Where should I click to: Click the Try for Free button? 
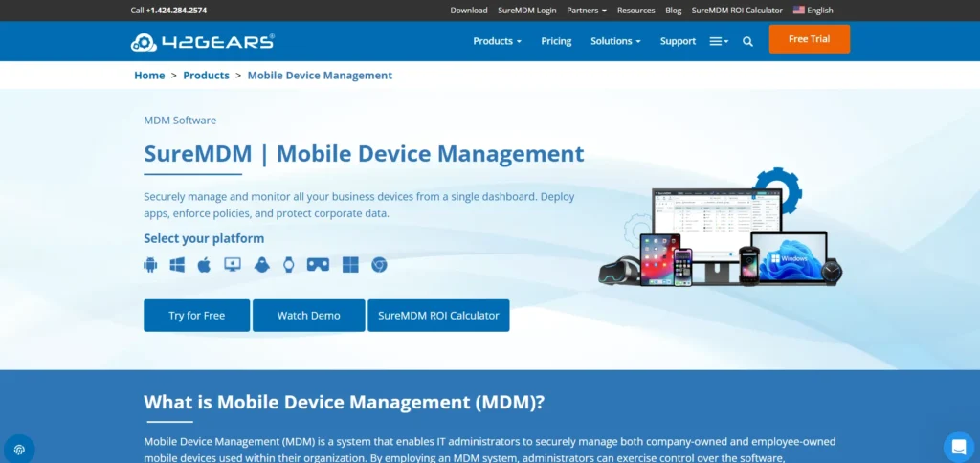click(x=197, y=316)
